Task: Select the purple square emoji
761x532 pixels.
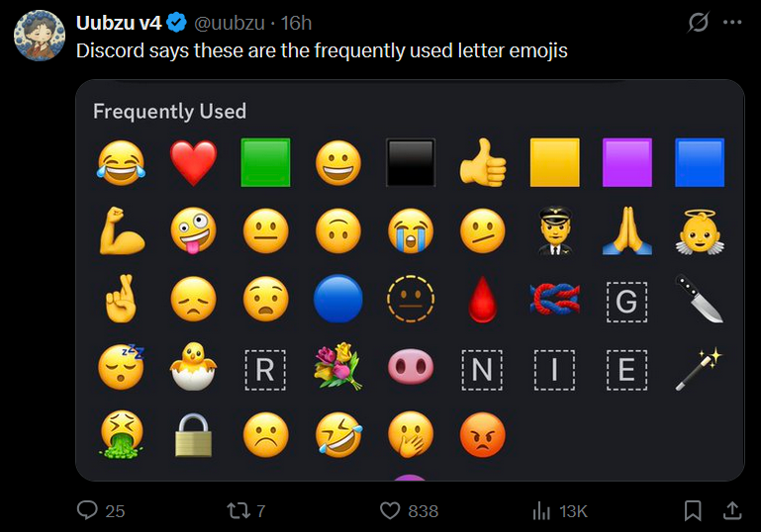Action: point(627,162)
